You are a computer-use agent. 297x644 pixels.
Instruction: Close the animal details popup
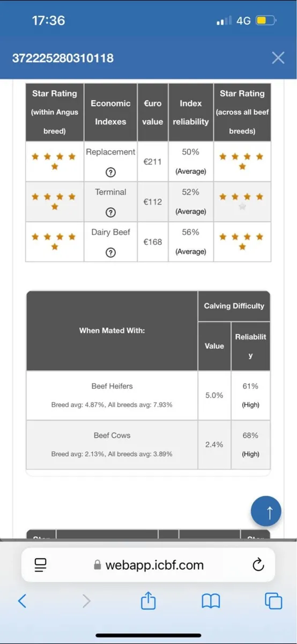pos(278,58)
